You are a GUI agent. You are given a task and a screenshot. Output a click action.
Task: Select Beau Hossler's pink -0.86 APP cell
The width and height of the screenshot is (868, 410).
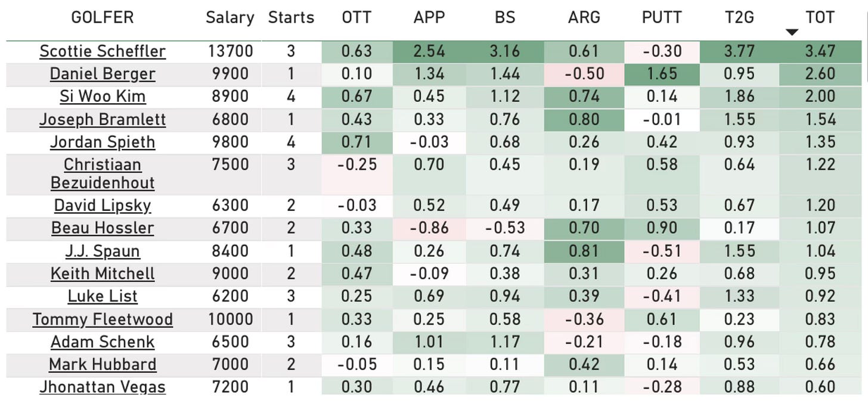point(429,228)
